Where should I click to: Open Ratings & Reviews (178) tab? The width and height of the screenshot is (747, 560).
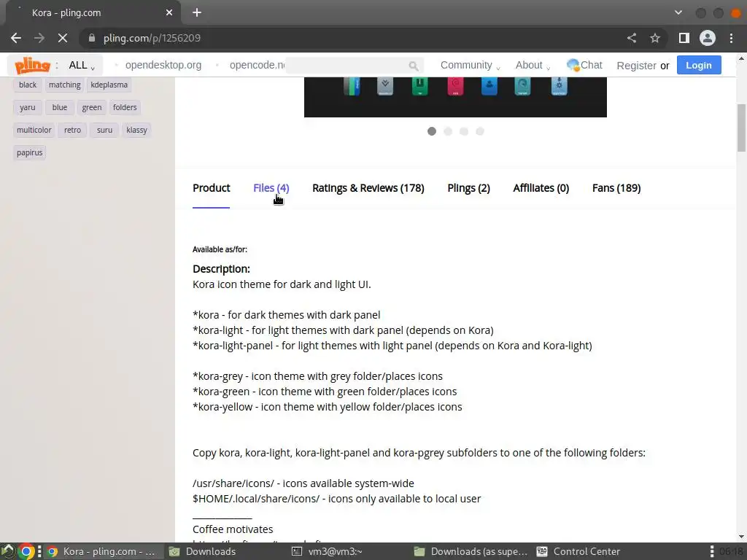pos(368,188)
